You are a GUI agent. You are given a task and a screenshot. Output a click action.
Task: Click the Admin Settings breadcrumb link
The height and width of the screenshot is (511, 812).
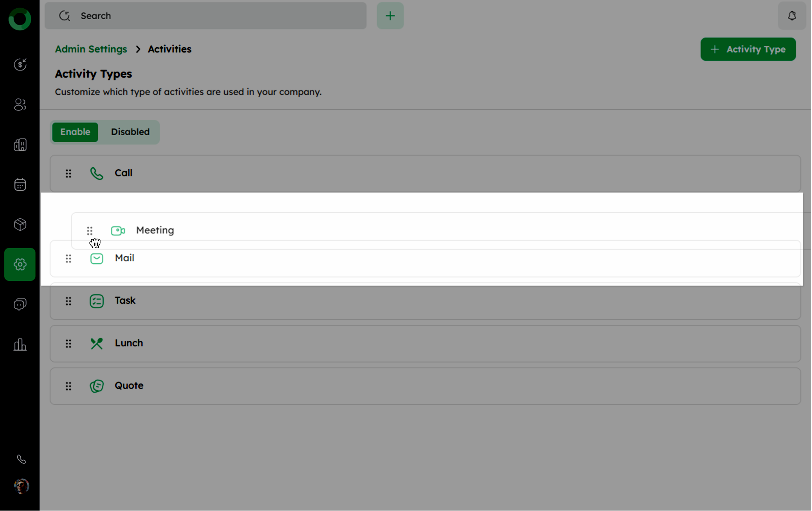(91, 49)
